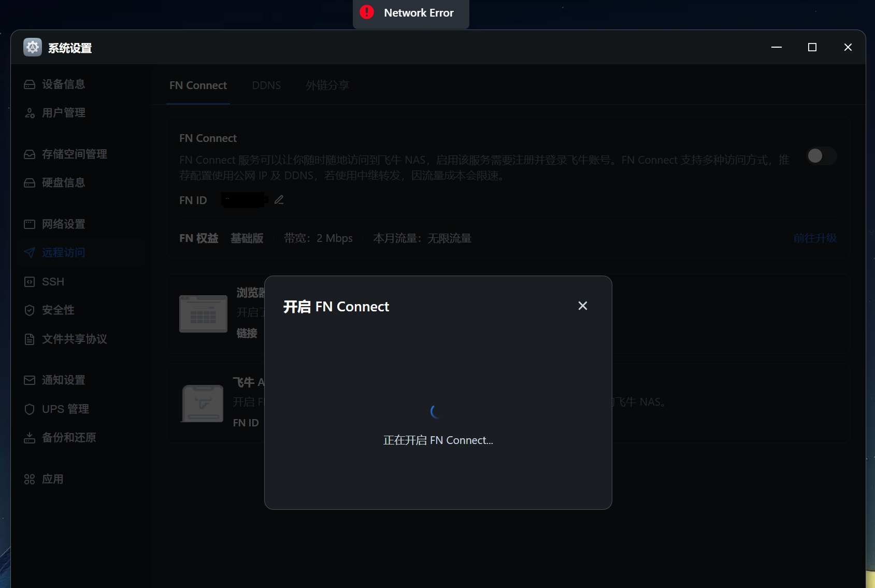Click the browser access thumbnail
The image size is (875, 588).
tap(203, 314)
